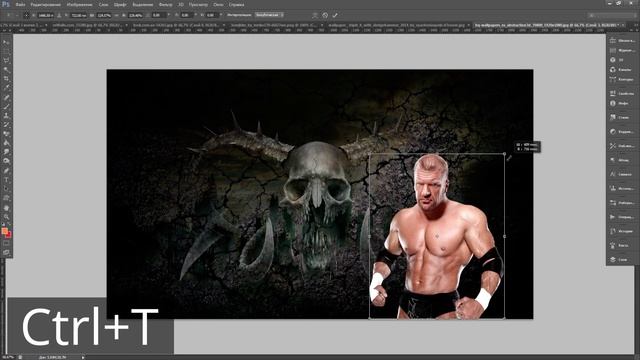This screenshot has width=640, height=360.
Task: Open the 3D menu
Action: coord(180,4)
